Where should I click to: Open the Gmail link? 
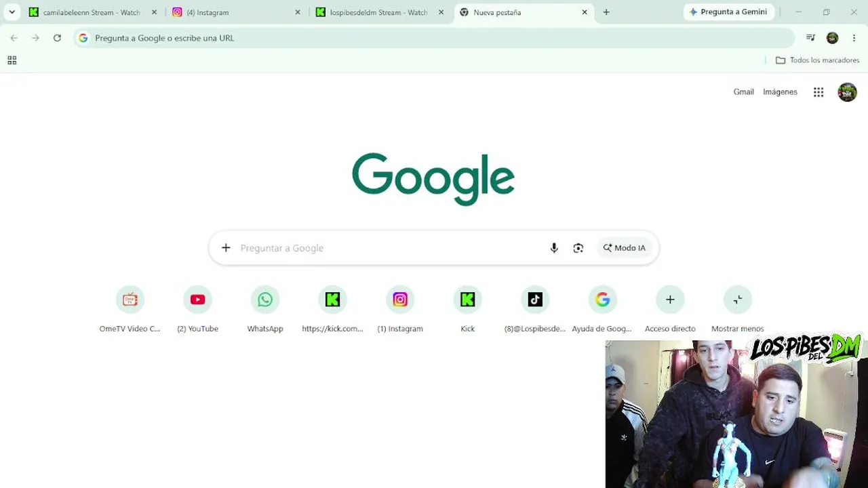[x=743, y=91]
